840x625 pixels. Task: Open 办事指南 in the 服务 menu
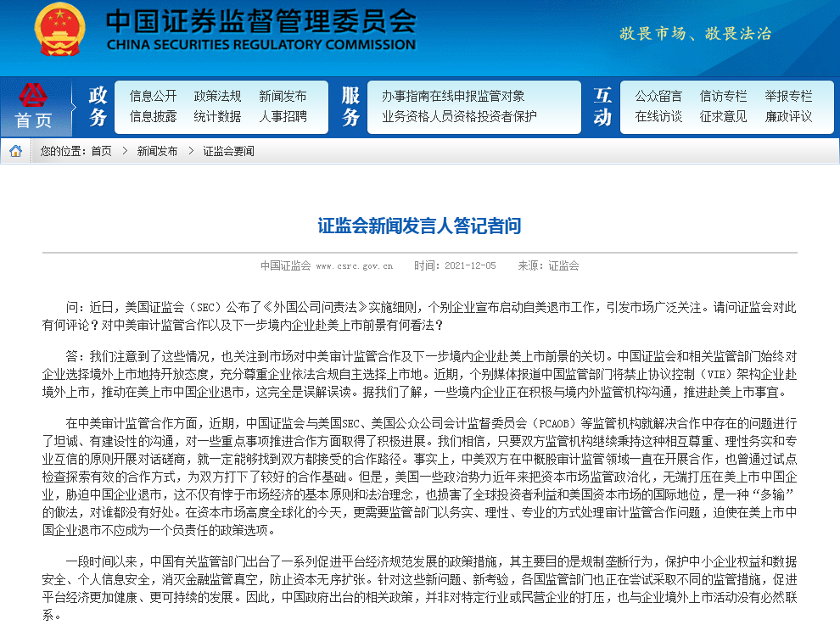tap(406, 96)
